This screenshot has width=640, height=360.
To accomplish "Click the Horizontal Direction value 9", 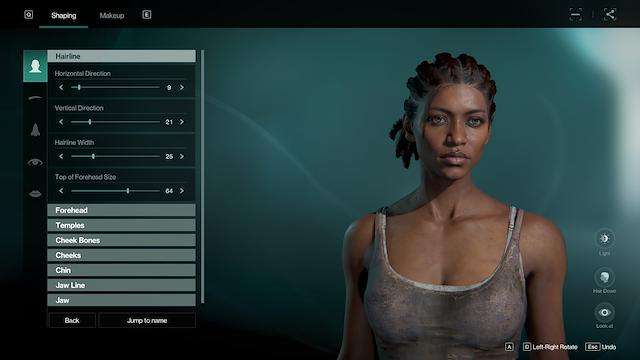I will (x=169, y=88).
